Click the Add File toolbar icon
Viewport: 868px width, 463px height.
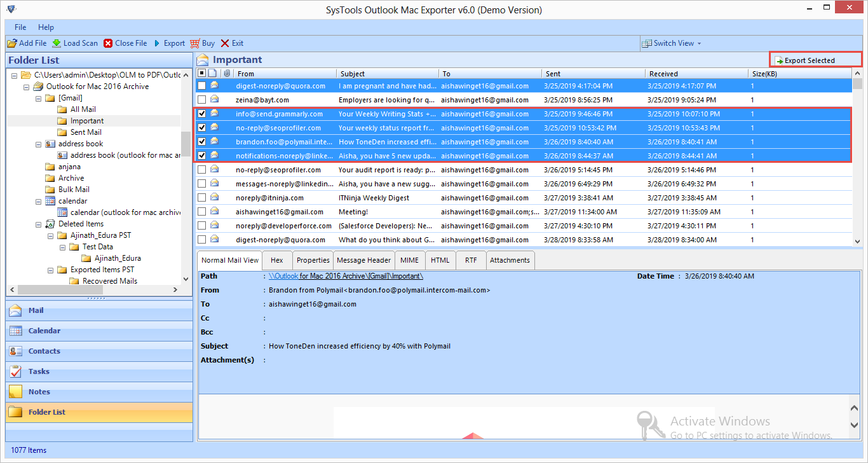coord(12,43)
